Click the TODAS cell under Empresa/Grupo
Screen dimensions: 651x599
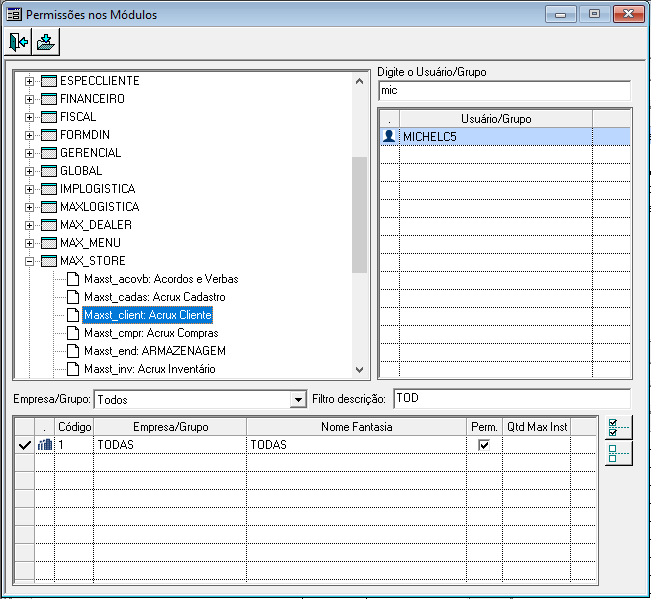[x=170, y=445]
